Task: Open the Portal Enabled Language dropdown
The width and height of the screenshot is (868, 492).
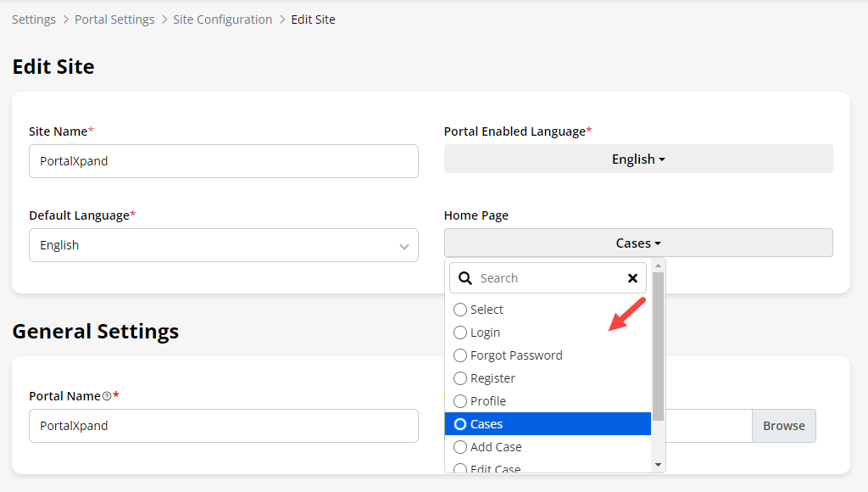Action: pyautogui.click(x=638, y=159)
